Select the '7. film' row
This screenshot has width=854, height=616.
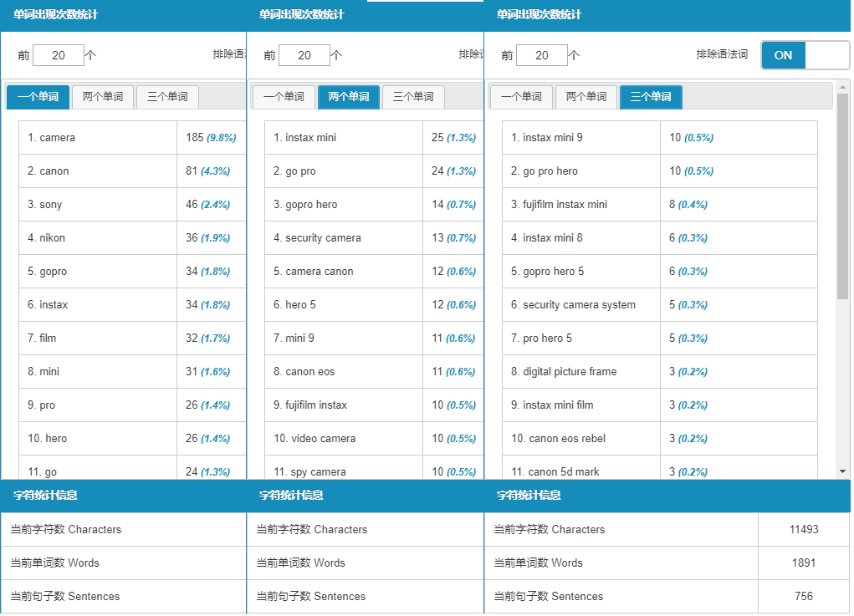pos(132,338)
